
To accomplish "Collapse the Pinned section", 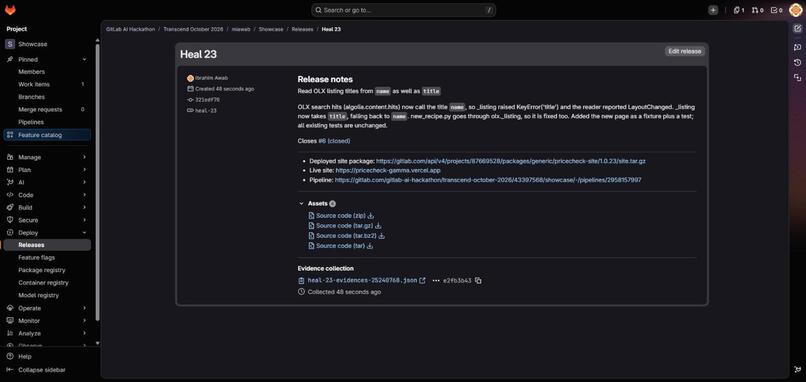I will pos(84,60).
